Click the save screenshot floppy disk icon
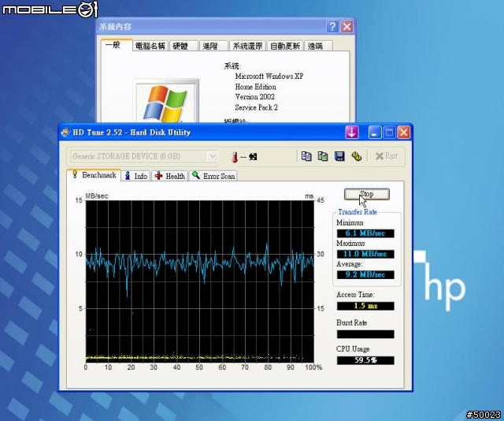The height and width of the screenshot is (421, 504). tap(339, 156)
